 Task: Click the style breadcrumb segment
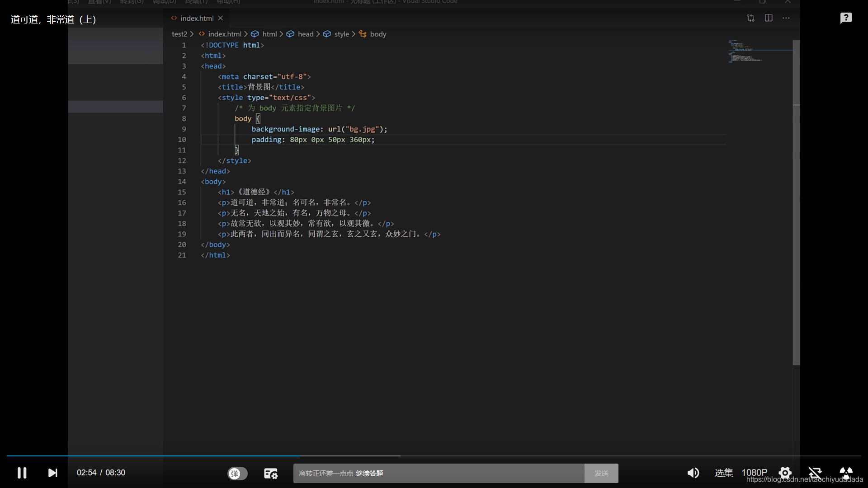pyautogui.click(x=341, y=34)
